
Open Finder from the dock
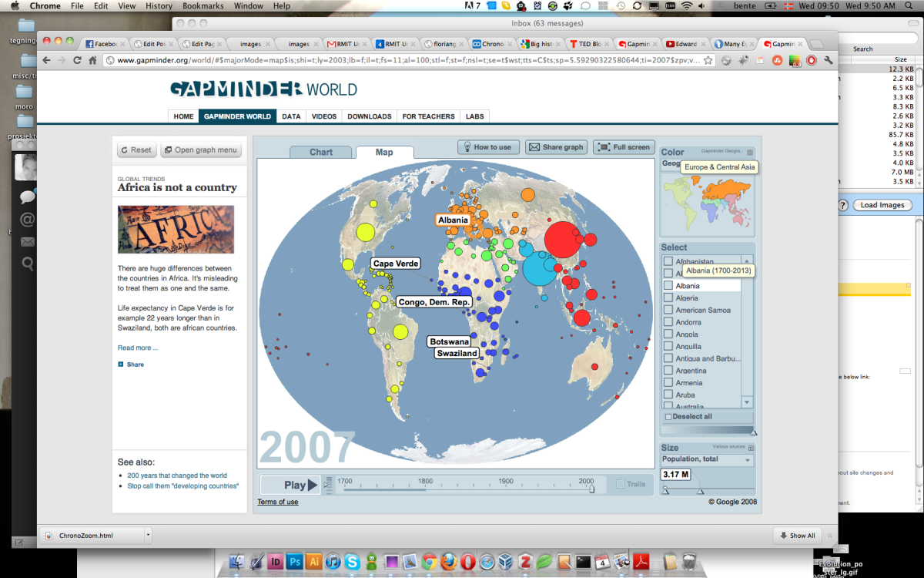[x=238, y=562]
